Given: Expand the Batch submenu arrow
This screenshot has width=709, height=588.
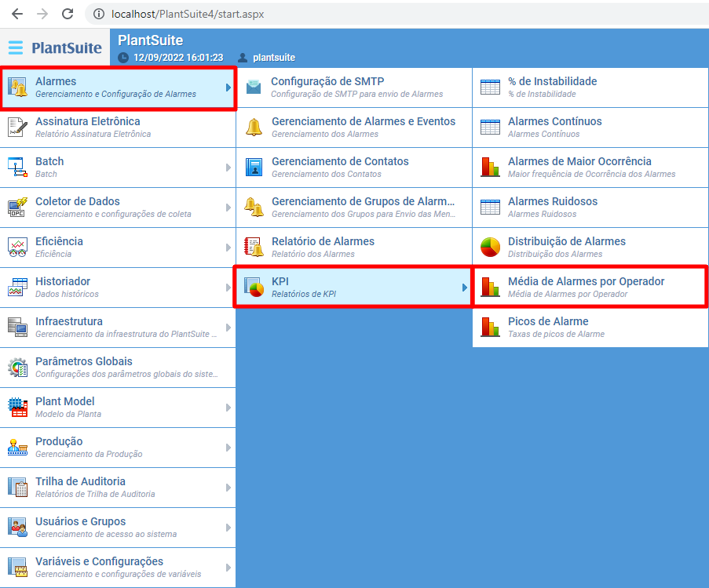Looking at the screenshot, I should pos(228,167).
